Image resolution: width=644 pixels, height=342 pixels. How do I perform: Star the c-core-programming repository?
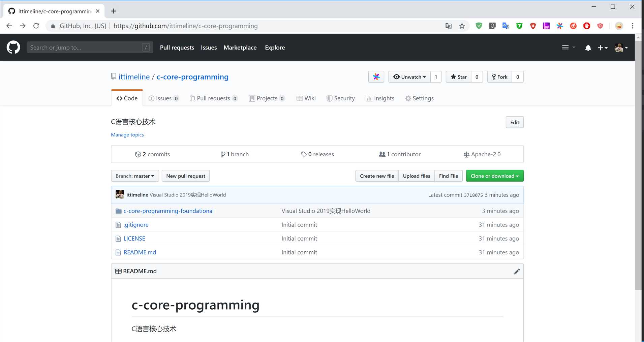[458, 77]
